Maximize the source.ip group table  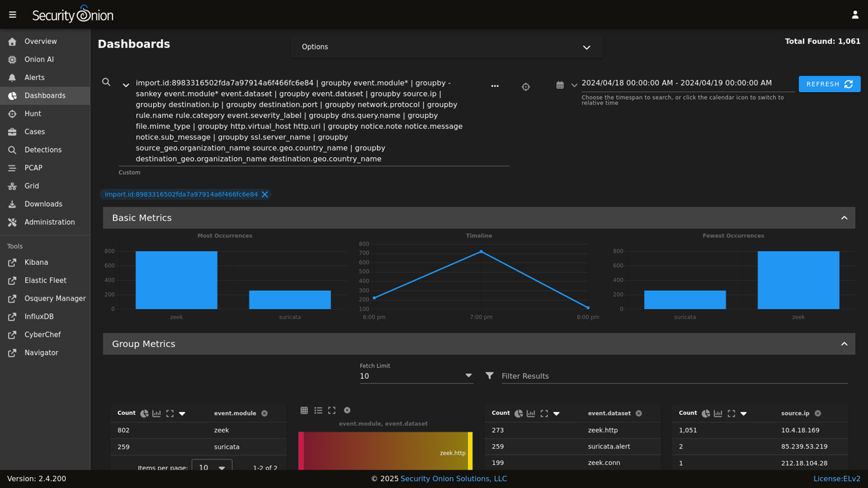[x=731, y=413]
